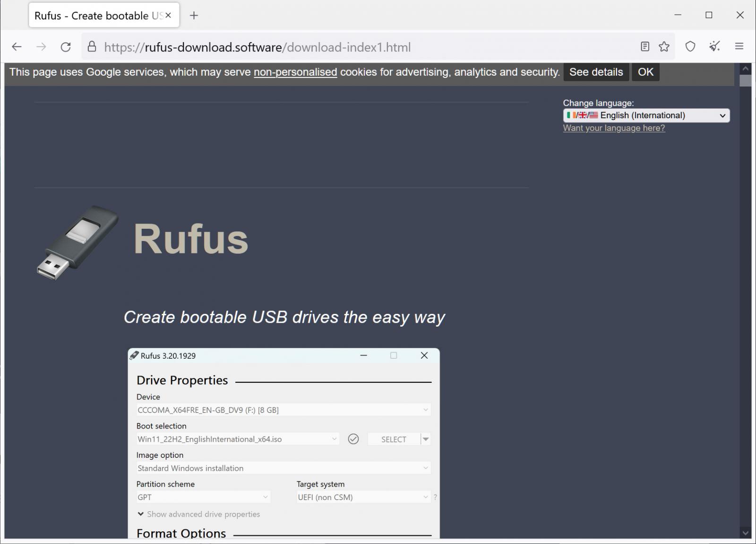Open the Target system dropdown
This screenshot has width=756, height=544.
pos(363,497)
